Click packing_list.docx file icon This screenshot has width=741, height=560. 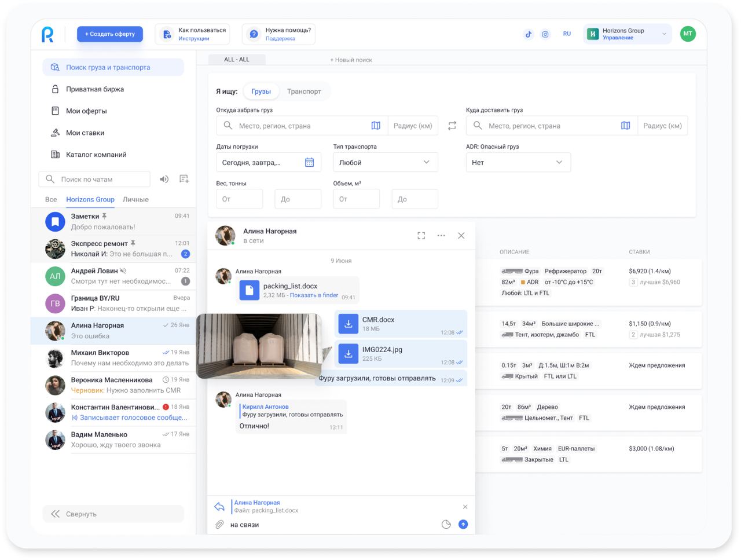pyautogui.click(x=250, y=290)
